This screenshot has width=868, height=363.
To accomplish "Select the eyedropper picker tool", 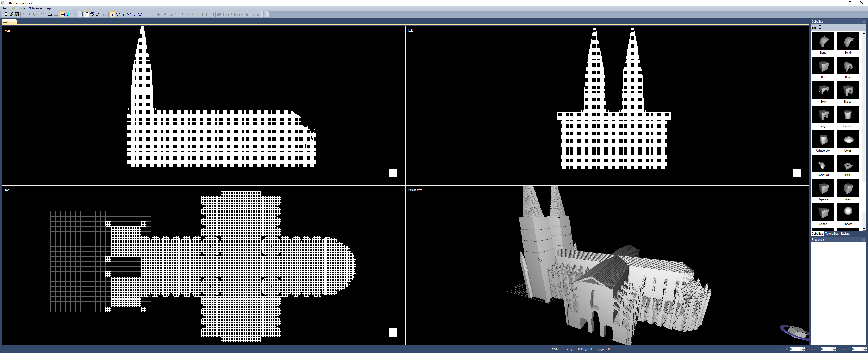I will 98,14.
